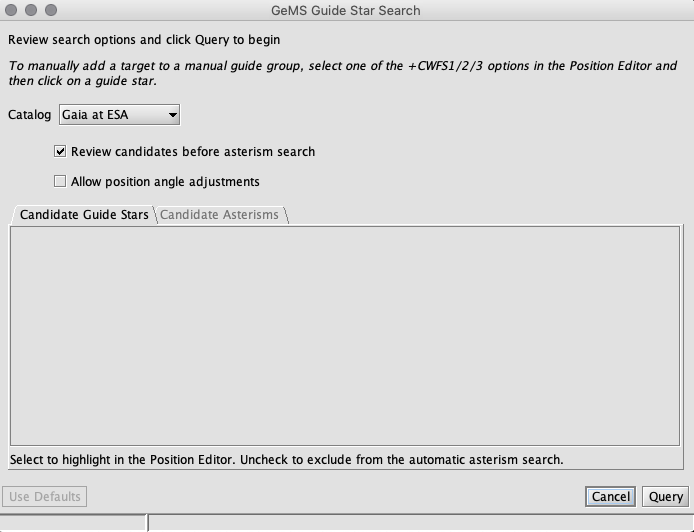This screenshot has width=694, height=532.
Task: Select the Candidate Asterisms tab
Action: pyautogui.click(x=220, y=215)
